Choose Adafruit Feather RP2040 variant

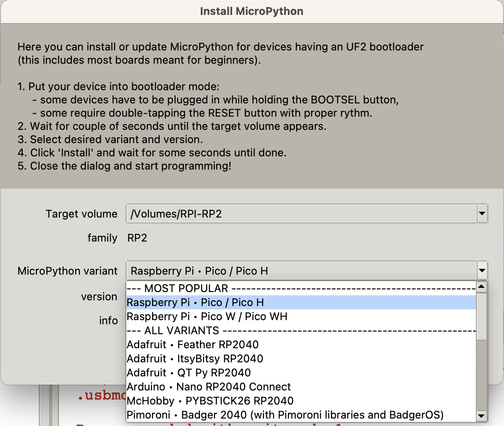tap(301, 345)
